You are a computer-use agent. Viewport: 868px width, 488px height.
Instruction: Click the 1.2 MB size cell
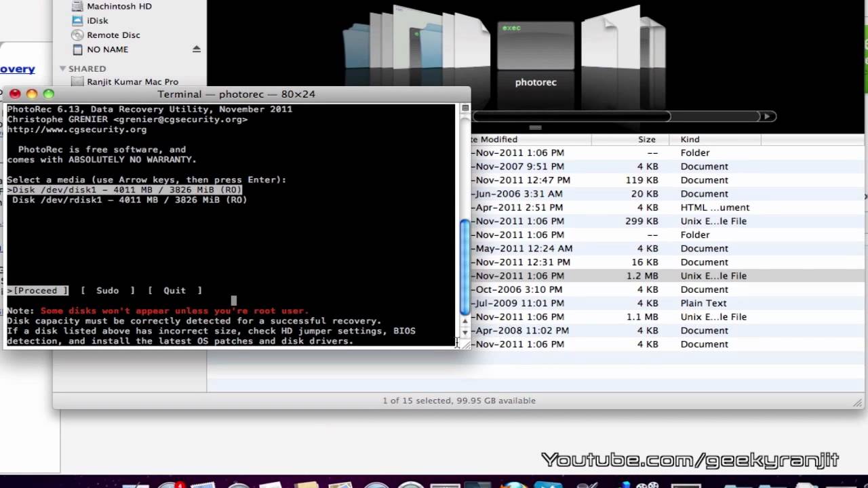pyautogui.click(x=643, y=276)
